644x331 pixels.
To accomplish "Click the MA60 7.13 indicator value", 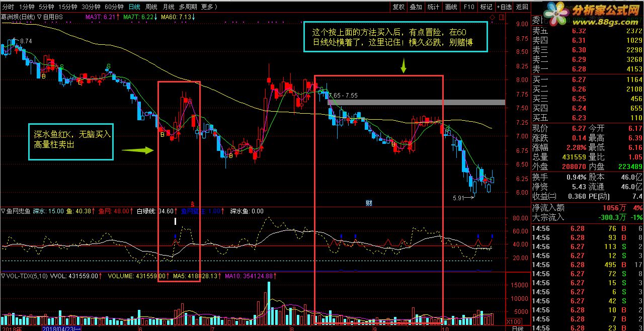I will (178, 17).
